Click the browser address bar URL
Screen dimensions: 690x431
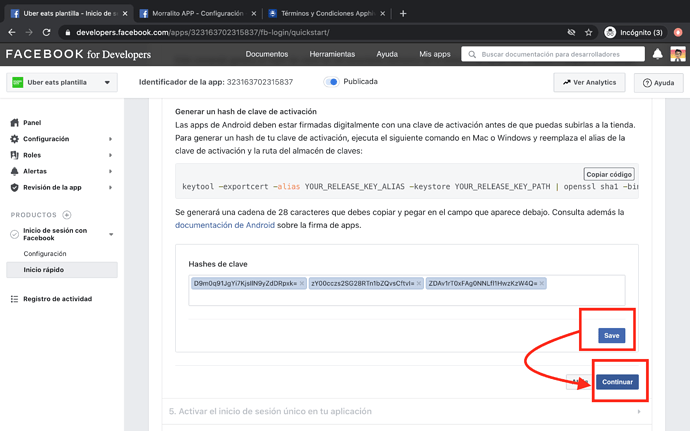202,33
